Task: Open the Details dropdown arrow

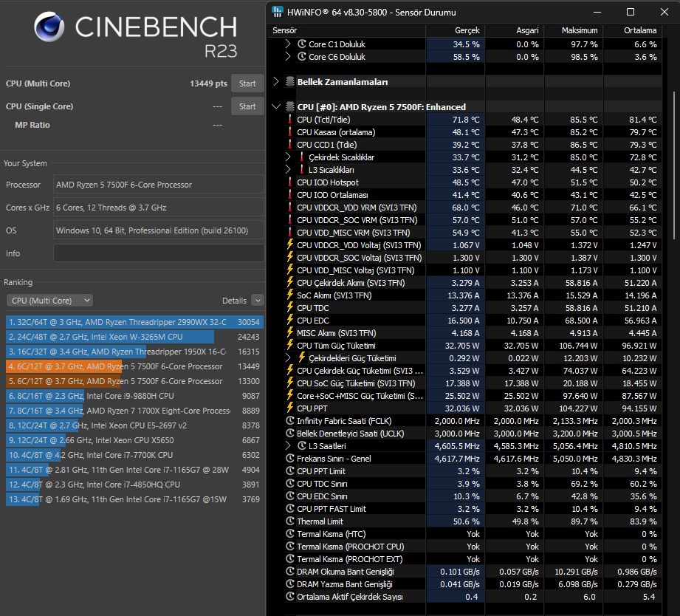Action: tap(258, 301)
